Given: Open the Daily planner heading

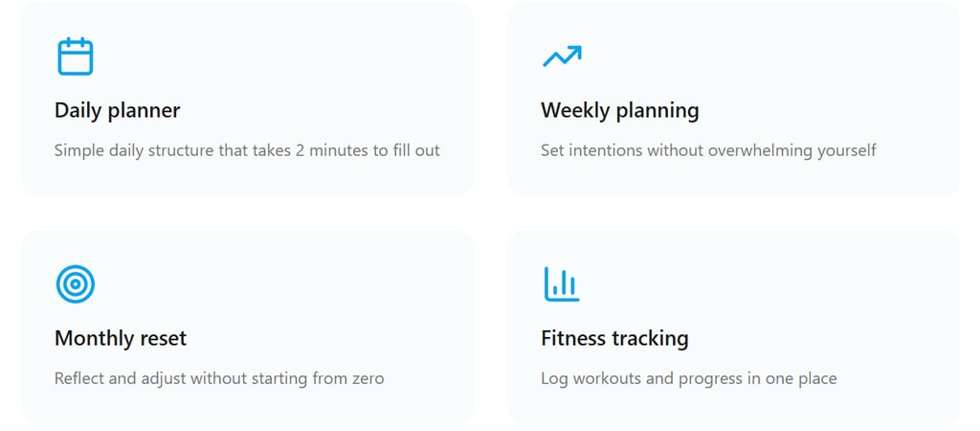Looking at the screenshot, I should point(117,111).
